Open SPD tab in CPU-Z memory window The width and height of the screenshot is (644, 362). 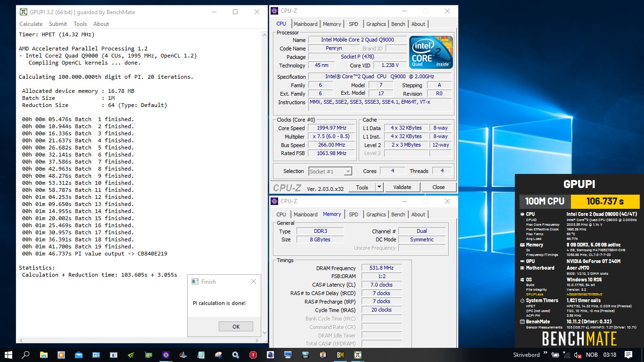pos(354,214)
